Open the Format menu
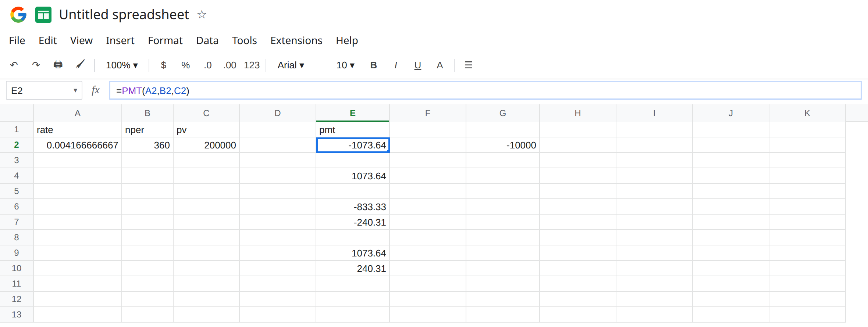868x327 pixels. (165, 40)
